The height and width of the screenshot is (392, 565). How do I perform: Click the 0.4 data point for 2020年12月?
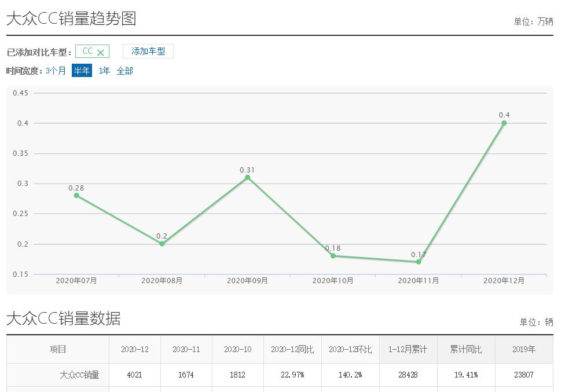pos(504,123)
